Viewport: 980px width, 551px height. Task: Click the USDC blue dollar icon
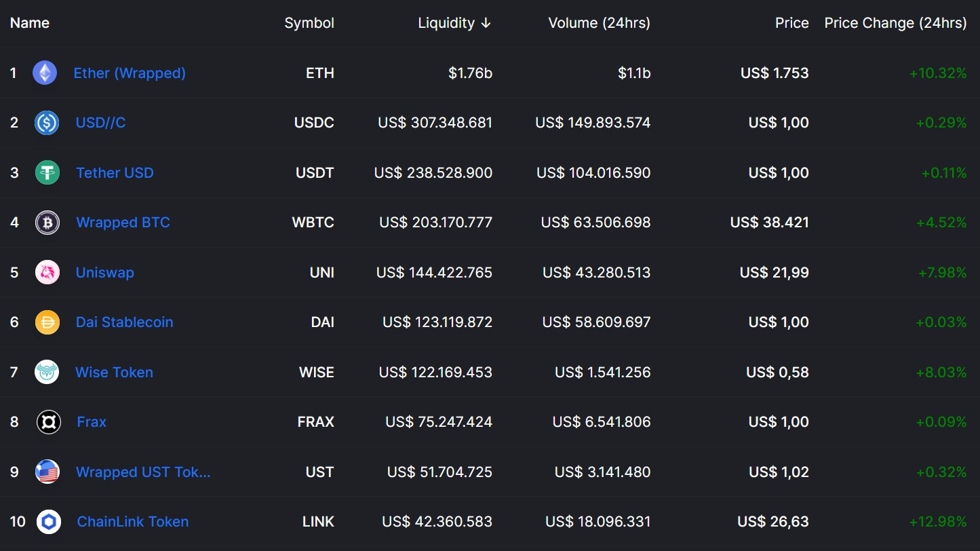(x=47, y=123)
